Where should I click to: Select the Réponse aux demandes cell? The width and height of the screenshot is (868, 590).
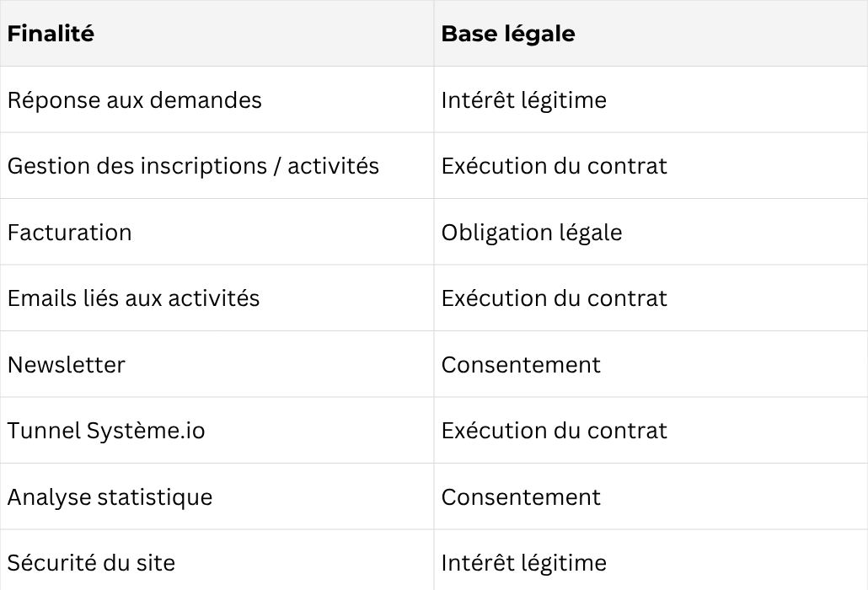[x=135, y=100]
